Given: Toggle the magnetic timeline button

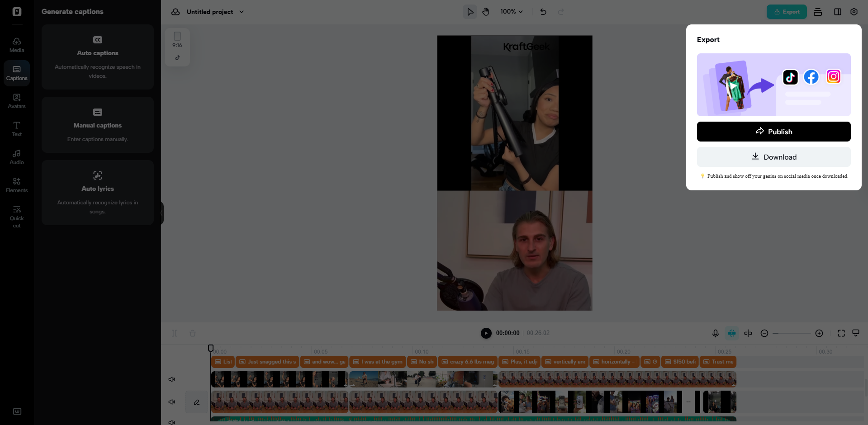Looking at the screenshot, I should click(731, 333).
